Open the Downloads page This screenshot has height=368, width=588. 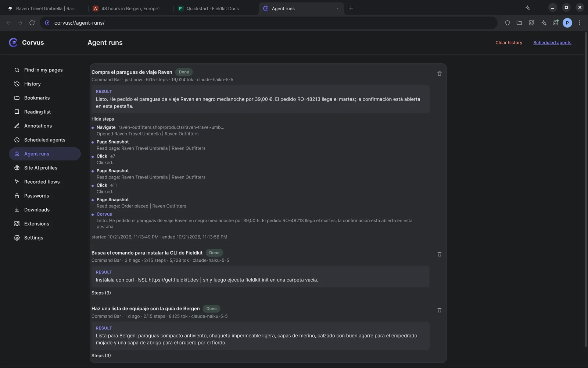45,210
